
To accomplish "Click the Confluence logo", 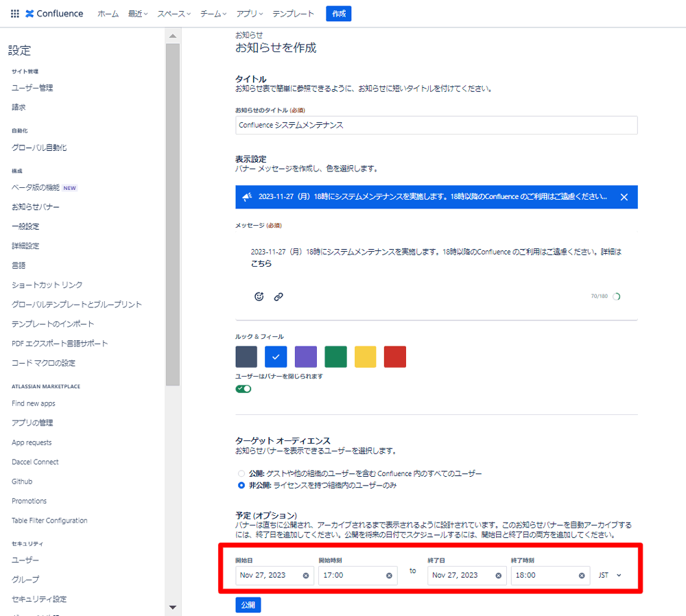I will tap(54, 14).
